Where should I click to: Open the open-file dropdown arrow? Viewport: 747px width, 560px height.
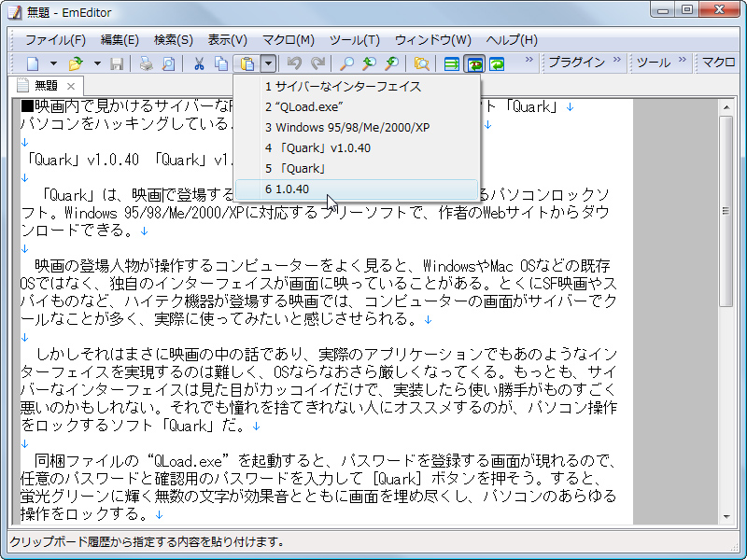[x=95, y=63]
